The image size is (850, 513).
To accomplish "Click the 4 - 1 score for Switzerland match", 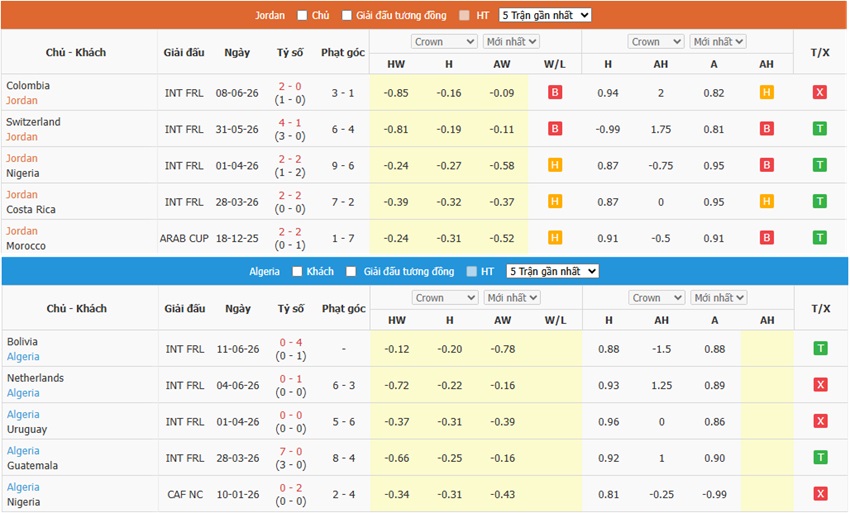I will (x=290, y=123).
